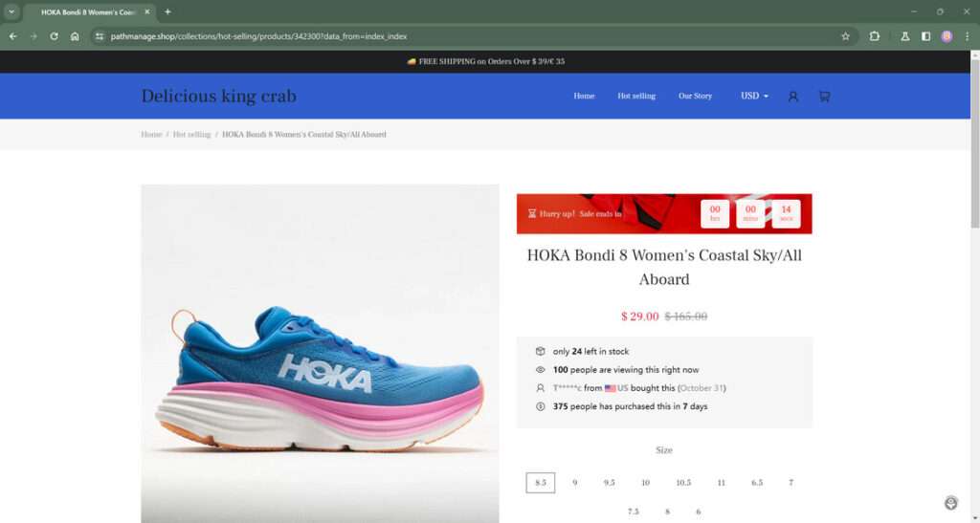The image size is (980, 523).
Task: Open Hot selling navigation item
Action: 636,96
